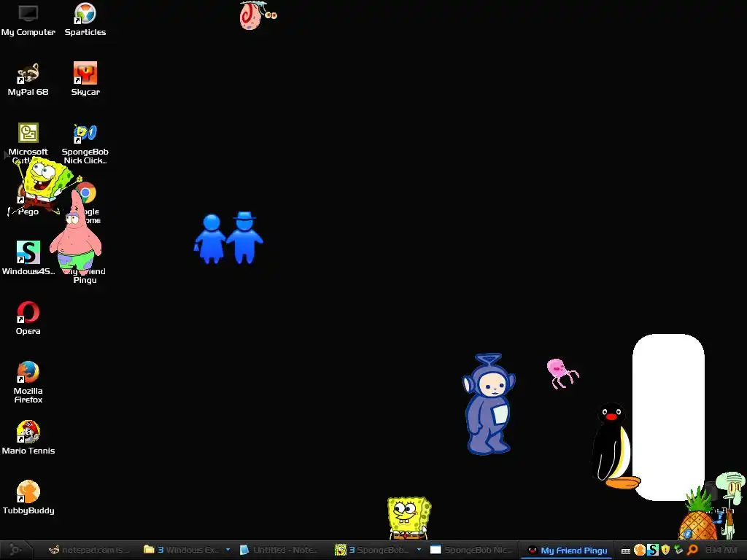Image resolution: width=747 pixels, height=560 pixels.
Task: Click the taskbar clock showing AM time
Action: tap(721, 551)
